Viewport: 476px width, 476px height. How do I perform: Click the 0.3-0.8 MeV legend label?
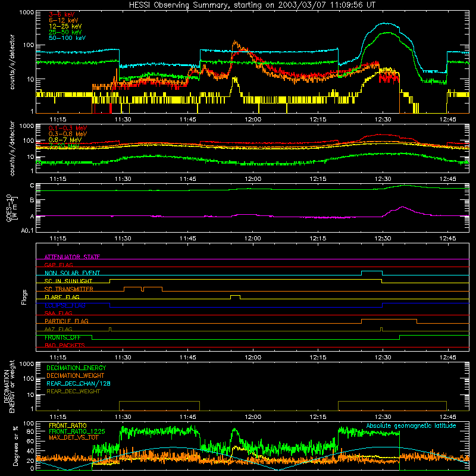pyautogui.click(x=68, y=134)
